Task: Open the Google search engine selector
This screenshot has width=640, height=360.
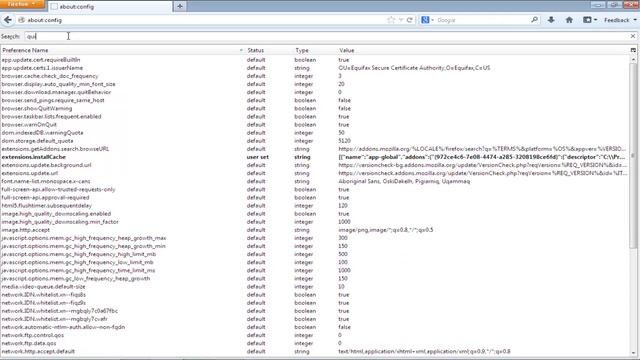Action: 427,20
